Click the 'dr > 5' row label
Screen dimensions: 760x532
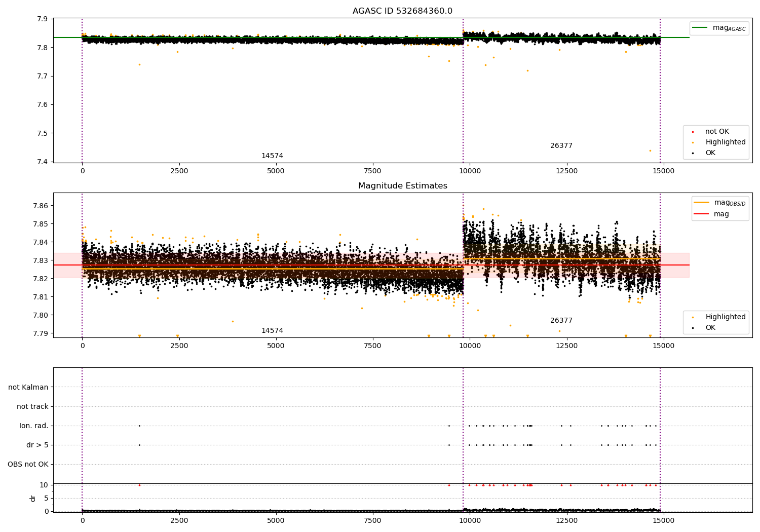[37, 445]
